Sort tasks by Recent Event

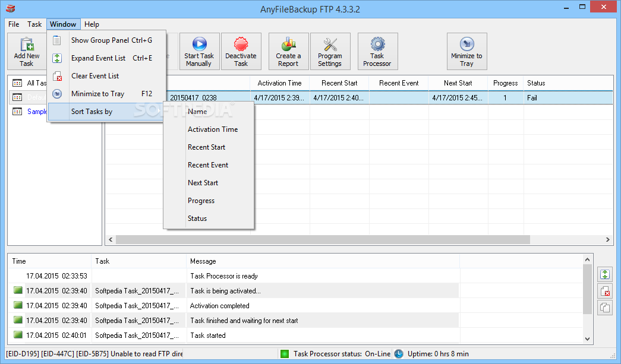click(x=209, y=165)
